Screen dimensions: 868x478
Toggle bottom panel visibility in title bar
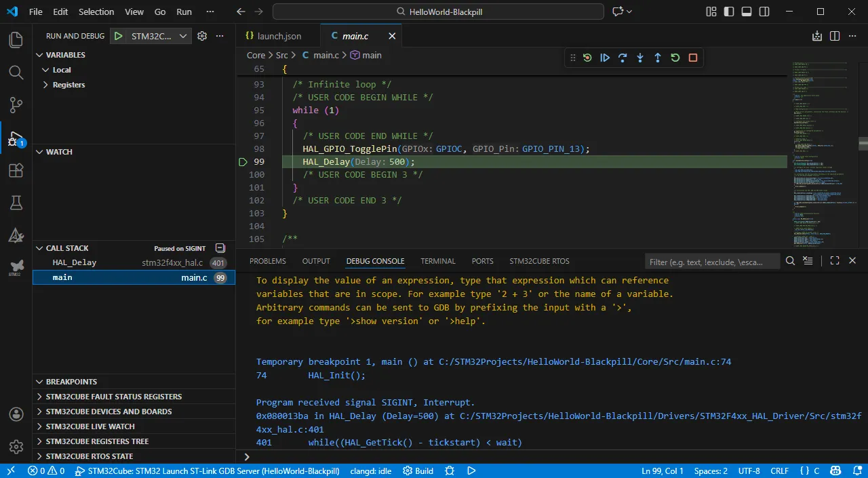point(747,12)
